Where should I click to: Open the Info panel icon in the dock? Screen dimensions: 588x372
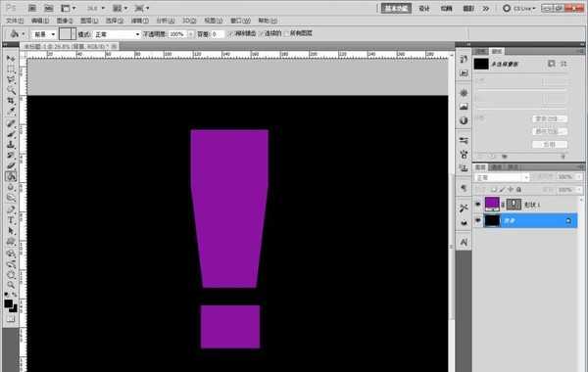(464, 120)
